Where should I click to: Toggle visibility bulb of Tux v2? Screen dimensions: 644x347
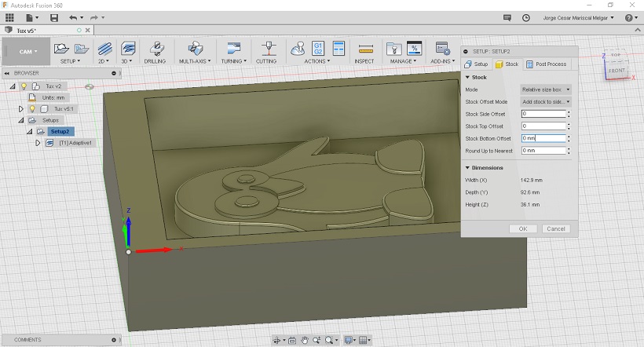click(x=24, y=86)
